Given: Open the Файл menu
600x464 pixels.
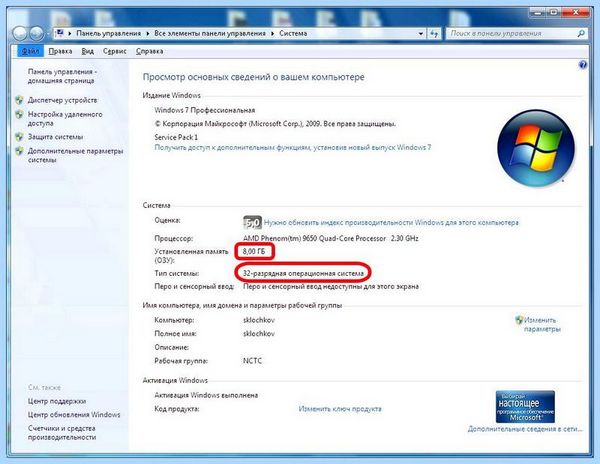Looking at the screenshot, I should pos(30,51).
